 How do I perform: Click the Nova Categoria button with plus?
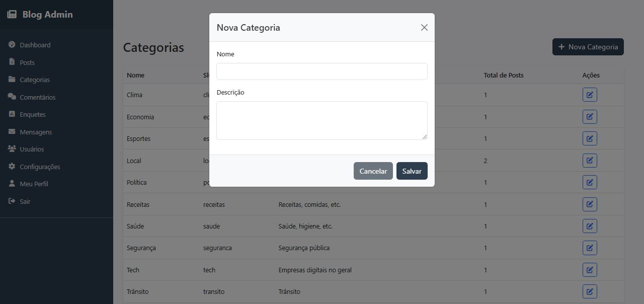[x=588, y=47]
